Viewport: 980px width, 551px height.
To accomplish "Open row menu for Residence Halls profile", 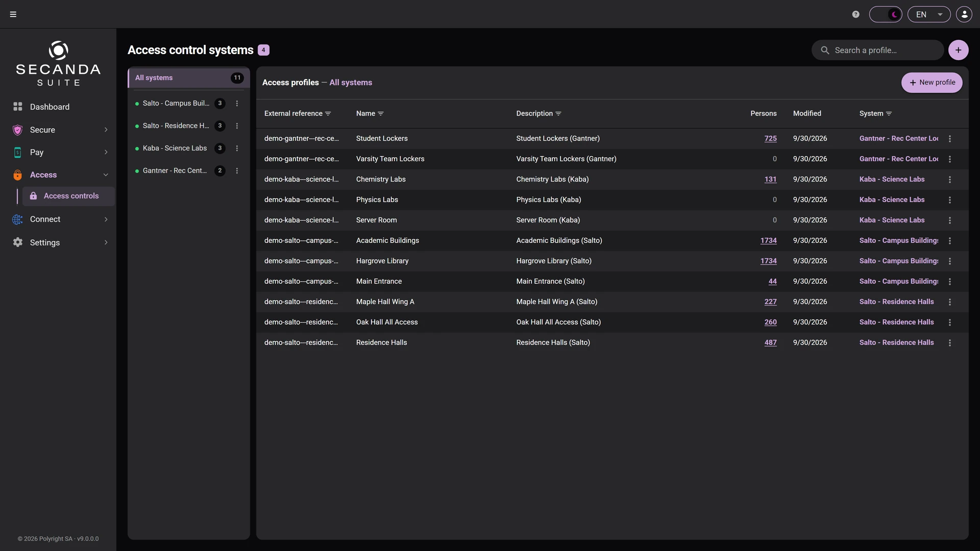I will (x=950, y=342).
